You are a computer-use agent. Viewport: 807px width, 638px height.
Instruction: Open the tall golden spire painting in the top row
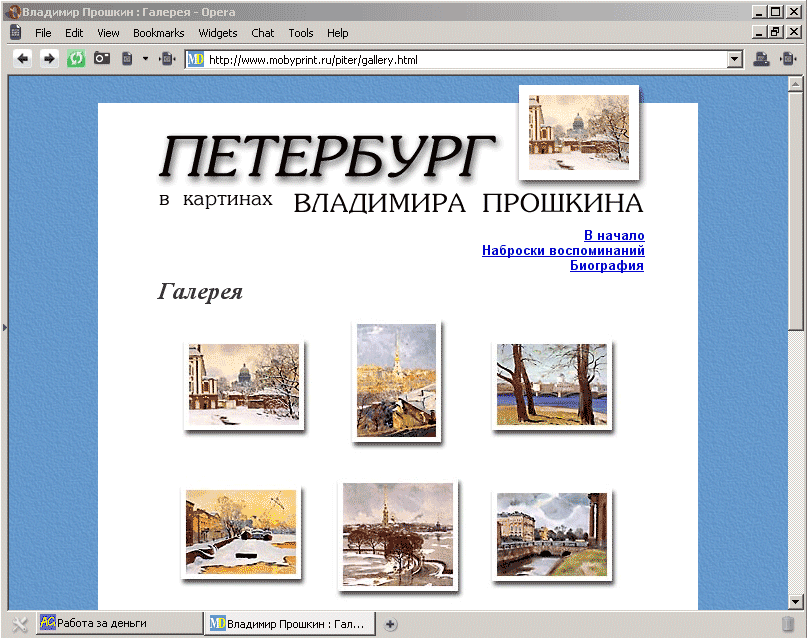tap(396, 381)
